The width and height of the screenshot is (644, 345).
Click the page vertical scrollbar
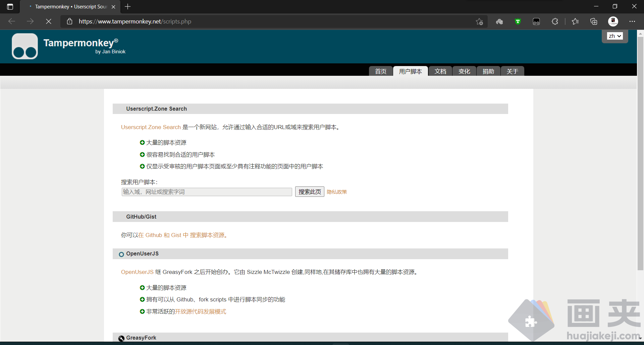click(x=640, y=151)
